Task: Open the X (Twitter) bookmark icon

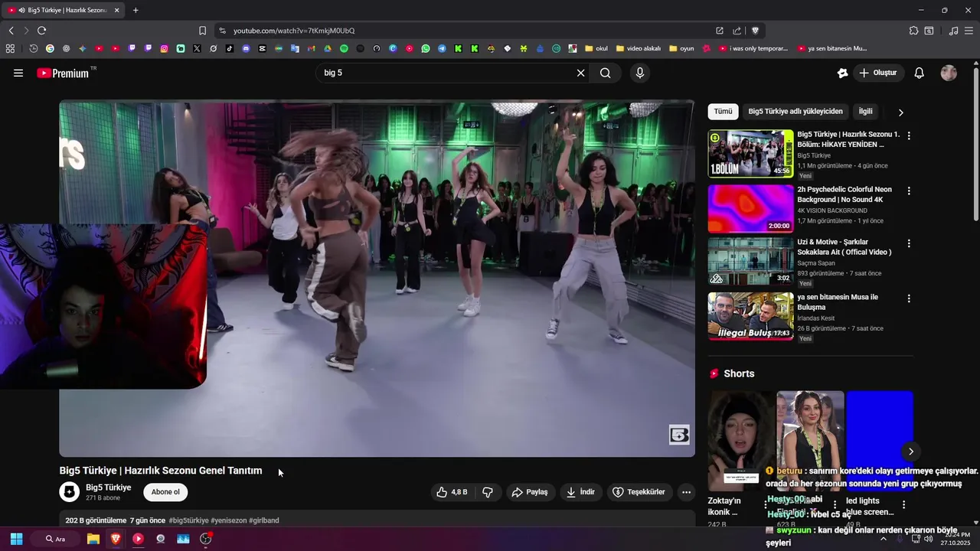Action: click(197, 48)
